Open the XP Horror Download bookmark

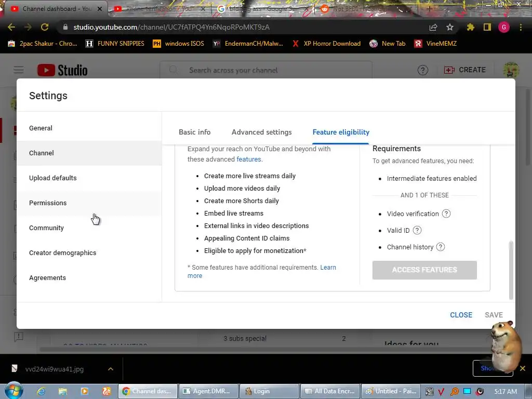(326, 44)
